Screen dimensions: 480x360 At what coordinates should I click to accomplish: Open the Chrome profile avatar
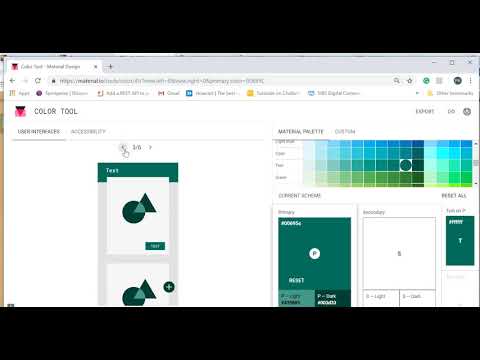458,81
